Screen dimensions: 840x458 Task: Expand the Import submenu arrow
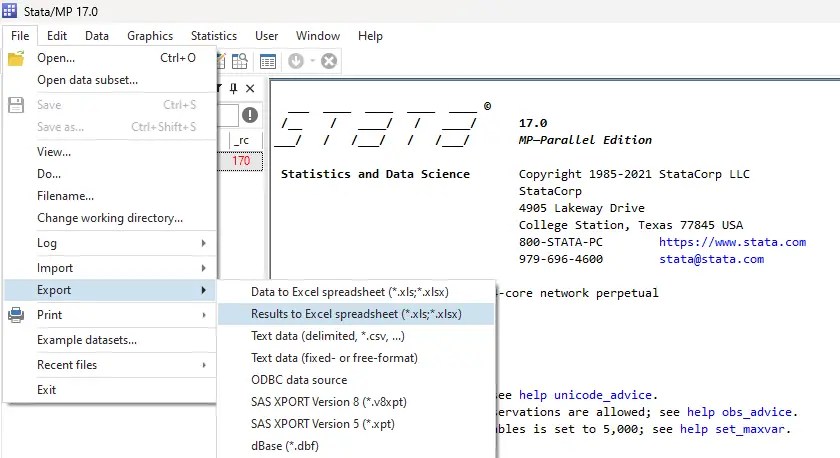[204, 268]
